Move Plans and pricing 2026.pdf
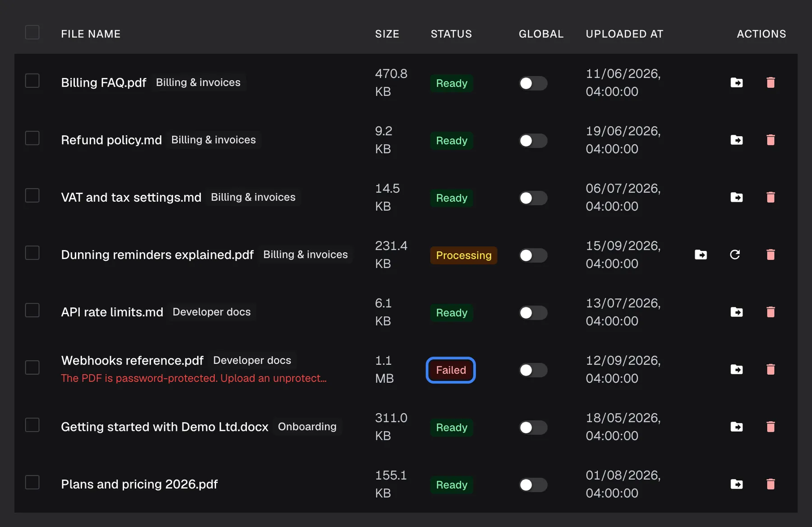The height and width of the screenshot is (527, 812). (x=737, y=484)
